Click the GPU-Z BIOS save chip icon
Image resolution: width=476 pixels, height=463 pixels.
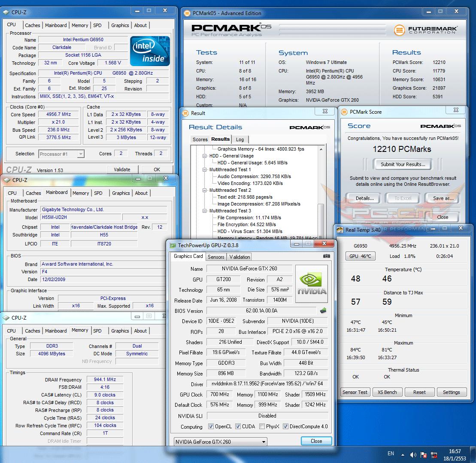click(x=323, y=310)
